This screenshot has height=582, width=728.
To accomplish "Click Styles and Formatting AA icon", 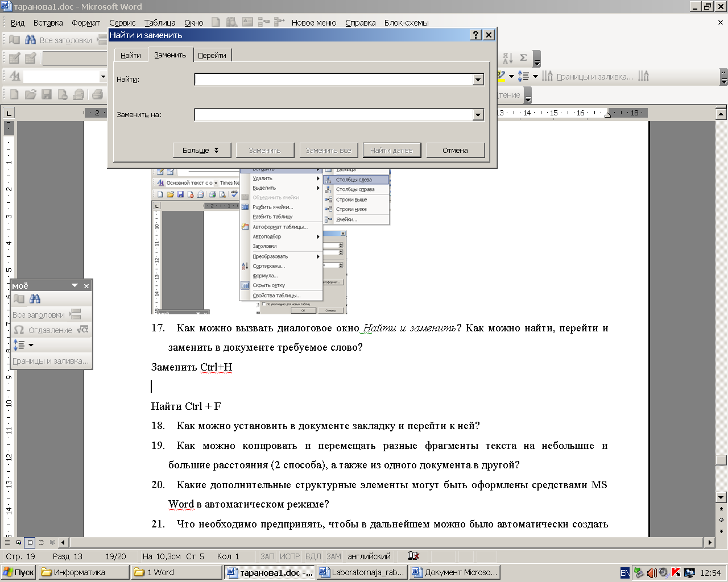I will 15,76.
